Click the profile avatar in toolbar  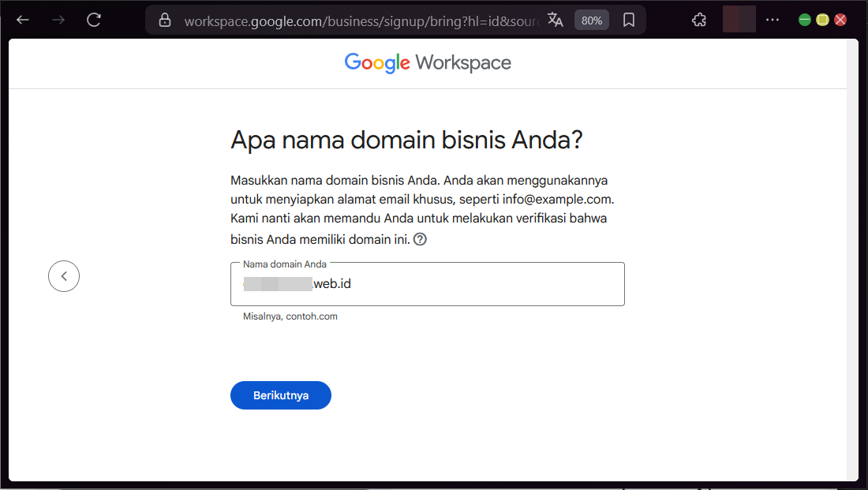coord(739,20)
